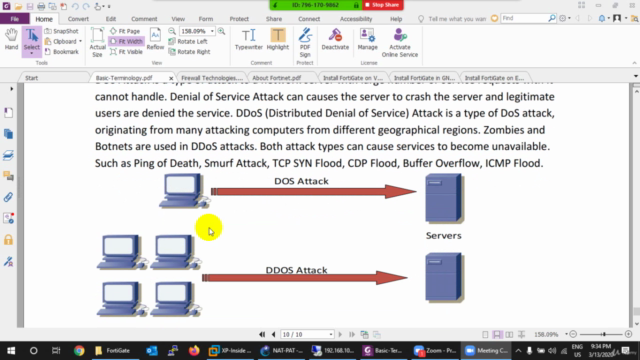Open the File menu
This screenshot has width=640, height=360.
point(15,19)
